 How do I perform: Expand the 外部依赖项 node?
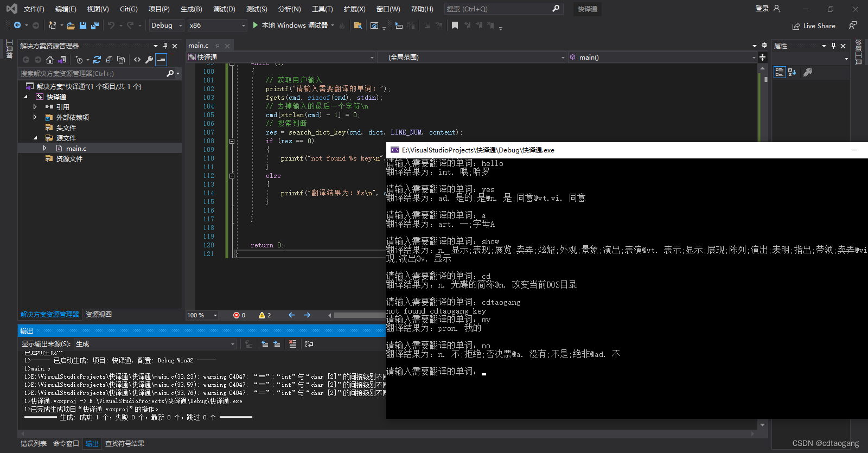click(x=35, y=117)
